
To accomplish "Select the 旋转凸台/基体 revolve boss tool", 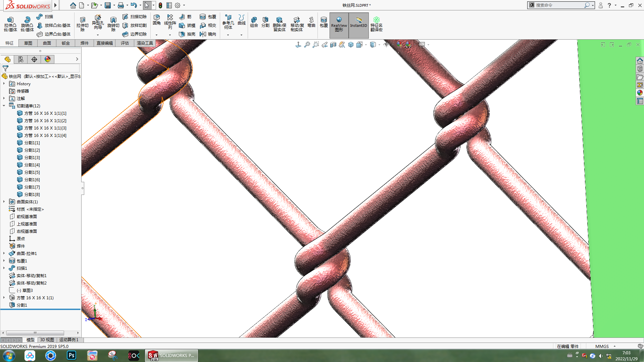I will (x=27, y=24).
